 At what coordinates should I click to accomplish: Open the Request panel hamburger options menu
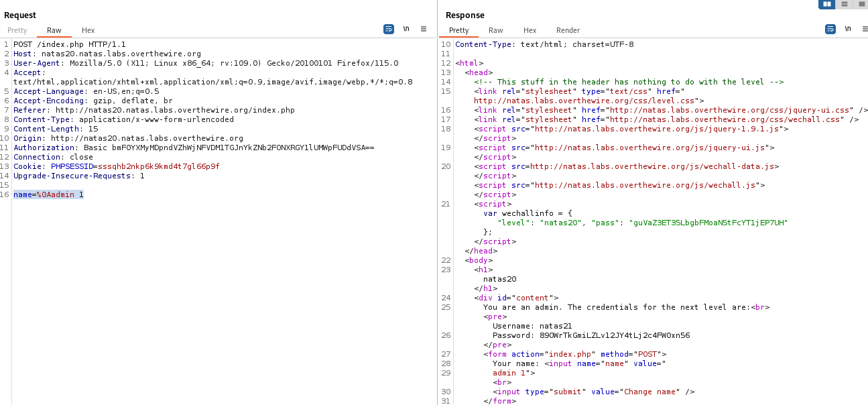pos(424,29)
